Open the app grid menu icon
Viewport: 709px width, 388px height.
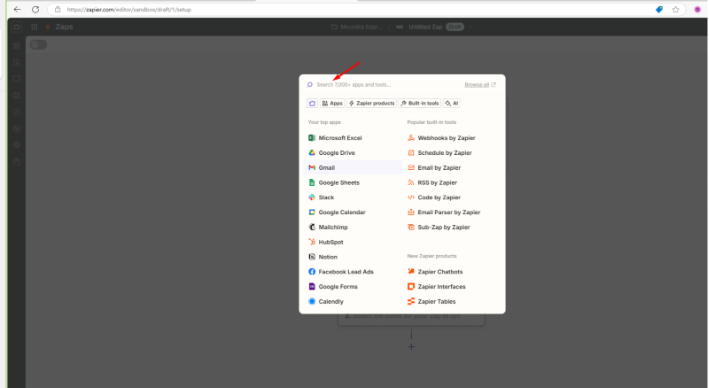pyautogui.click(x=34, y=27)
